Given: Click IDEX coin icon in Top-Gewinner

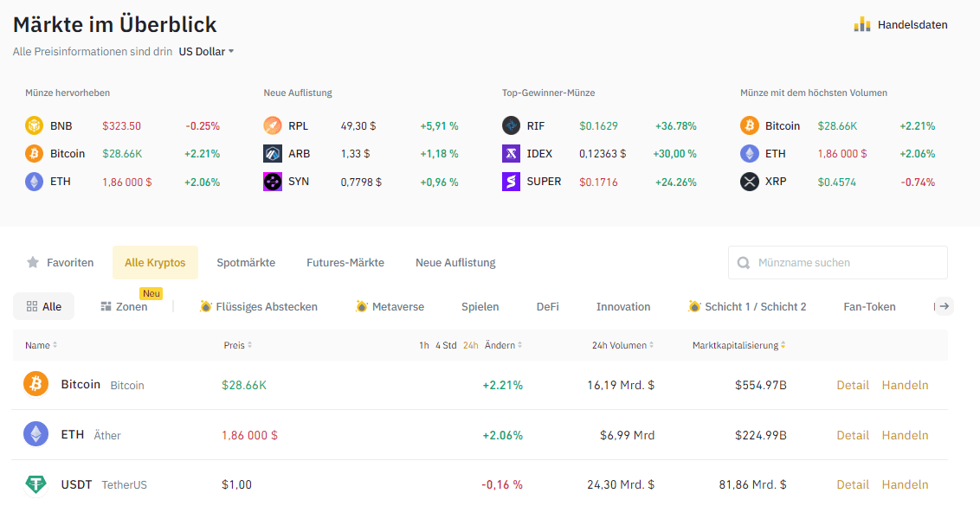Looking at the screenshot, I should (x=512, y=153).
